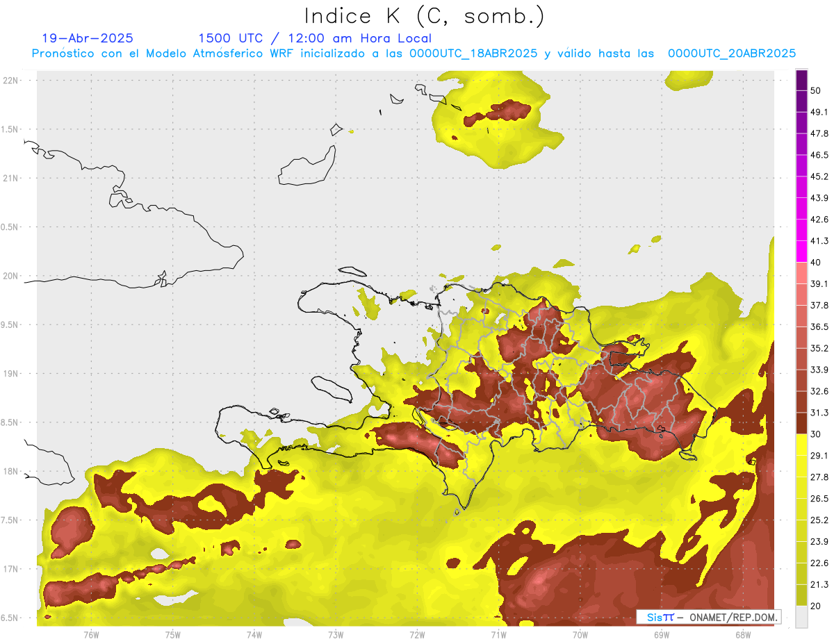Click the colorbar value 30

tap(816, 434)
